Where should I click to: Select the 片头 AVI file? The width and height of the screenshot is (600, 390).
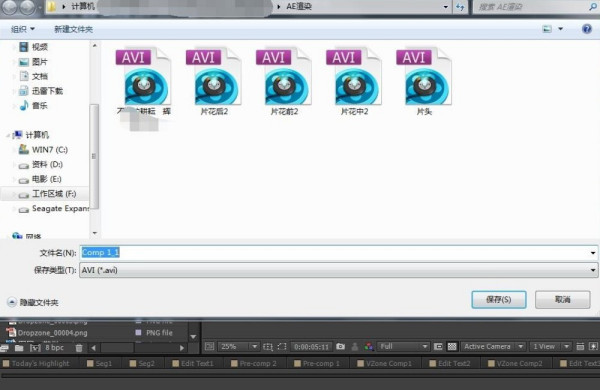pyautogui.click(x=424, y=82)
